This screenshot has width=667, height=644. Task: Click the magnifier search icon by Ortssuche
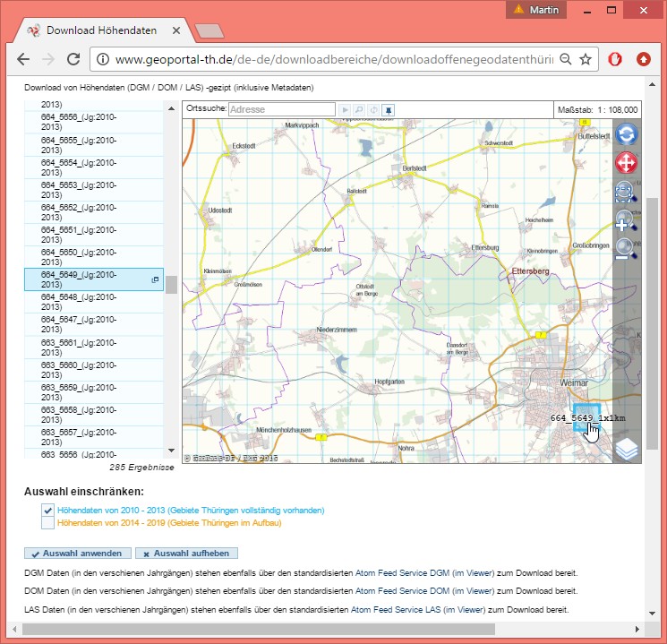coord(358,109)
